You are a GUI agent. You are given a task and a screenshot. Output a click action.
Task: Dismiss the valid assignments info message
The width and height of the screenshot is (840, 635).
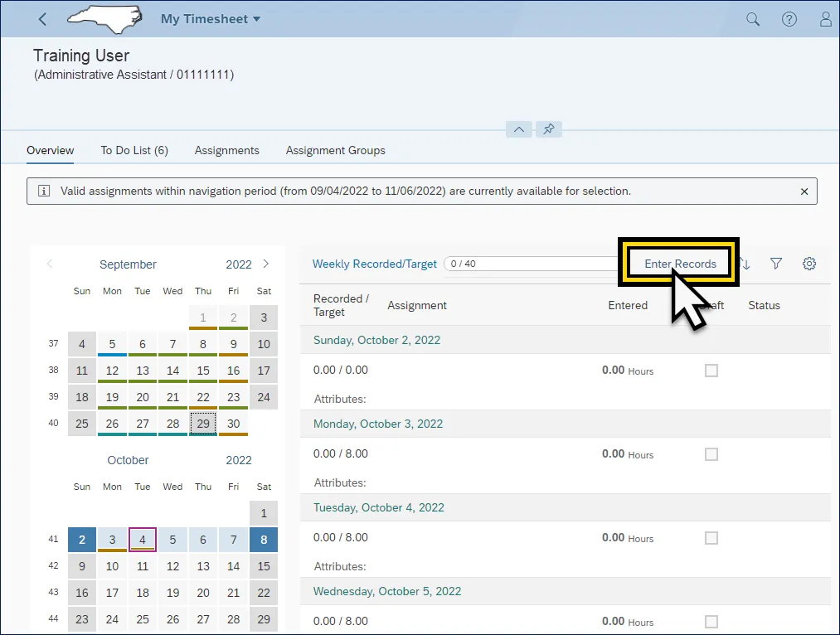[804, 191]
